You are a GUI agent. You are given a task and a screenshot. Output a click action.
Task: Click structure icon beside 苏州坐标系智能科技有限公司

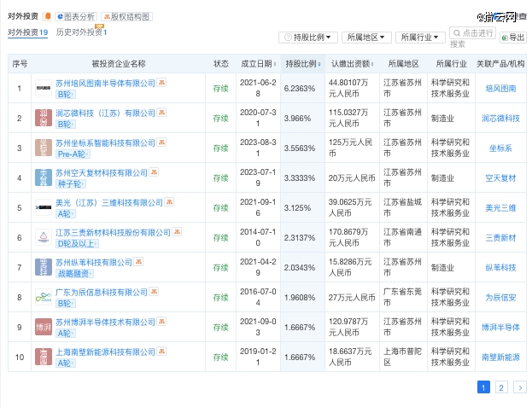[161, 142]
